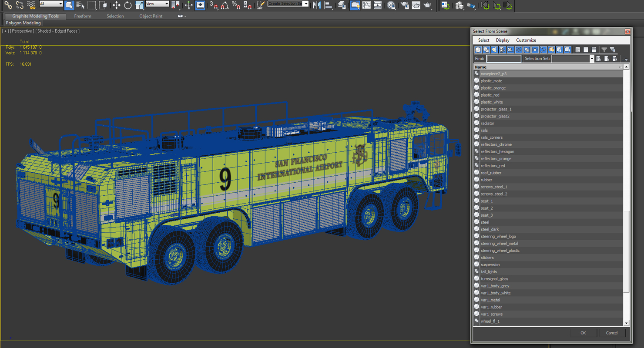Screen dimensions: 644x348
Task: Click the Unlink Selection broken-chain icon
Action: pyautogui.click(x=20, y=5)
